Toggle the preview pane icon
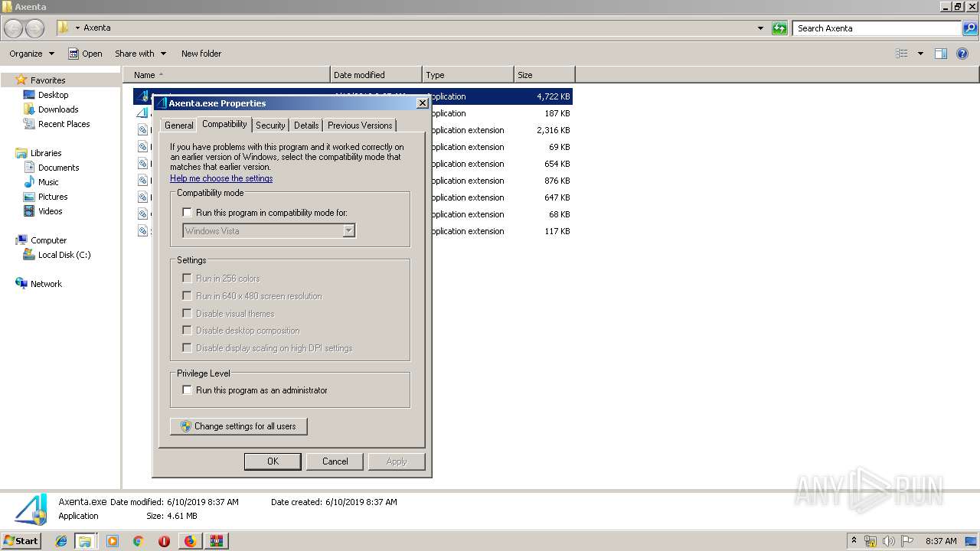This screenshot has height=551, width=980. [x=941, y=54]
